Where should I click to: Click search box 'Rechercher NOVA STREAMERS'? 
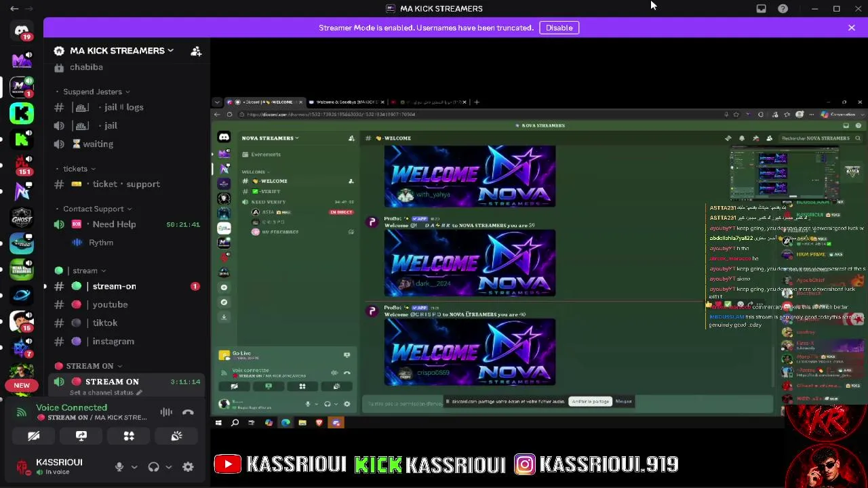click(x=820, y=138)
